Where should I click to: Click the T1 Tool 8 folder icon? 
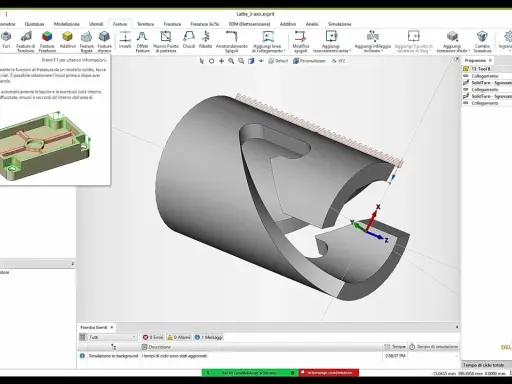[466, 69]
